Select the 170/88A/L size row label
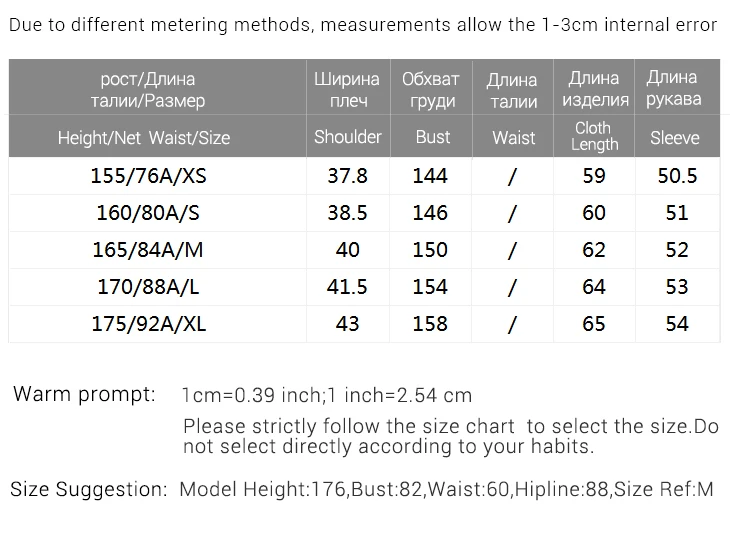 148,287
